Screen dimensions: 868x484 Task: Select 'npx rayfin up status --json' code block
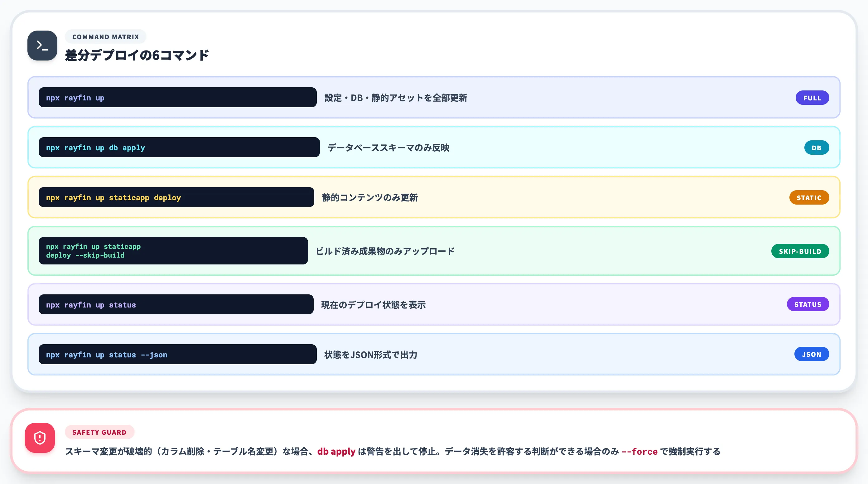point(178,355)
